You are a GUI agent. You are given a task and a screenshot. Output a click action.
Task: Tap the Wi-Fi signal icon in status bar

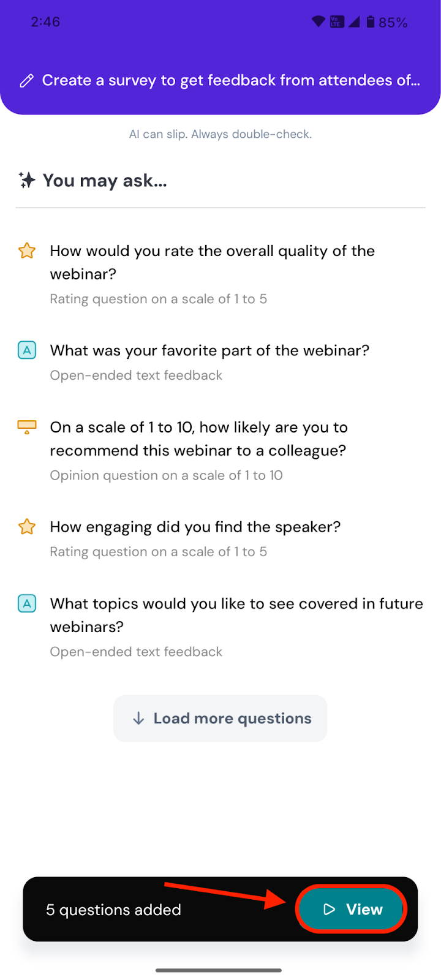[x=318, y=22]
